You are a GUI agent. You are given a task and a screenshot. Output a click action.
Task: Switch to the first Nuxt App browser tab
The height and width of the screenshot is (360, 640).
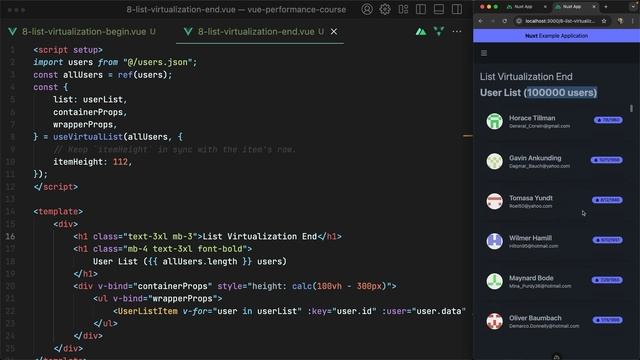(x=523, y=7)
